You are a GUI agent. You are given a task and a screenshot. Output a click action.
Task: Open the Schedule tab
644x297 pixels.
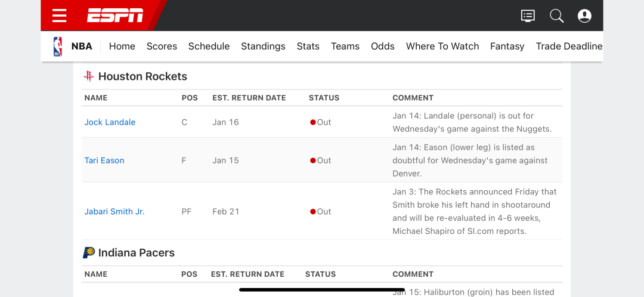(209, 47)
